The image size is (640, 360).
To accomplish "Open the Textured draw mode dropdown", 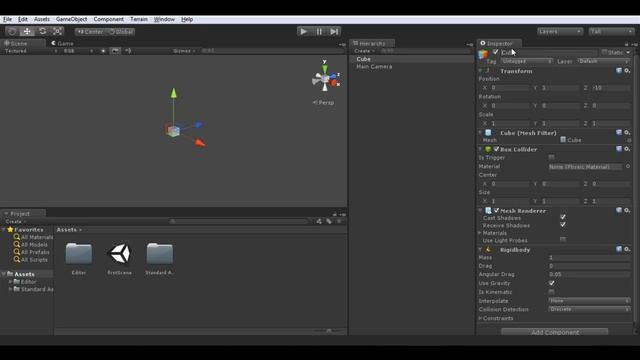I will (x=30, y=51).
